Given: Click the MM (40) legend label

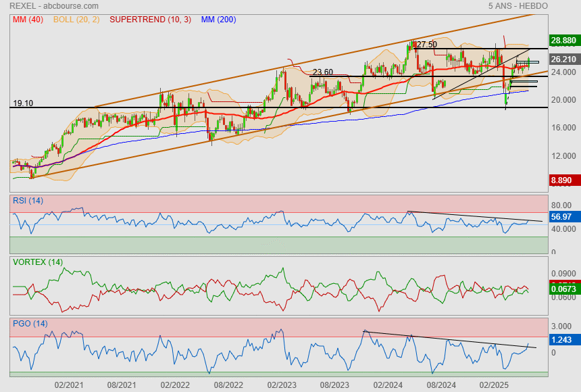Looking at the screenshot, I should 26,20.
